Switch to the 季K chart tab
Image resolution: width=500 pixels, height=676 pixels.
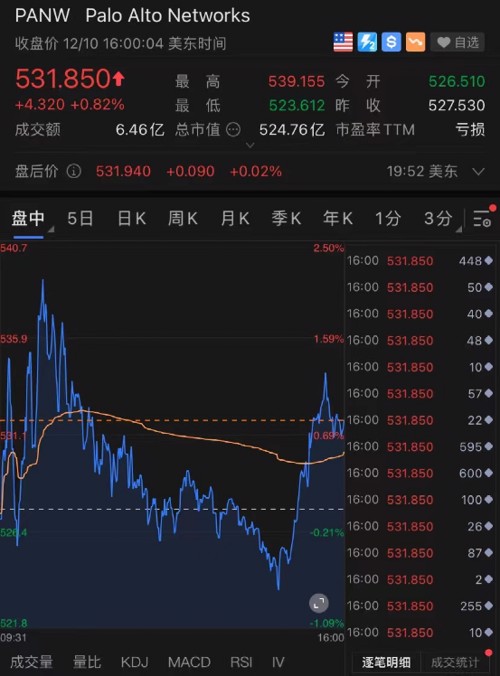(x=286, y=219)
